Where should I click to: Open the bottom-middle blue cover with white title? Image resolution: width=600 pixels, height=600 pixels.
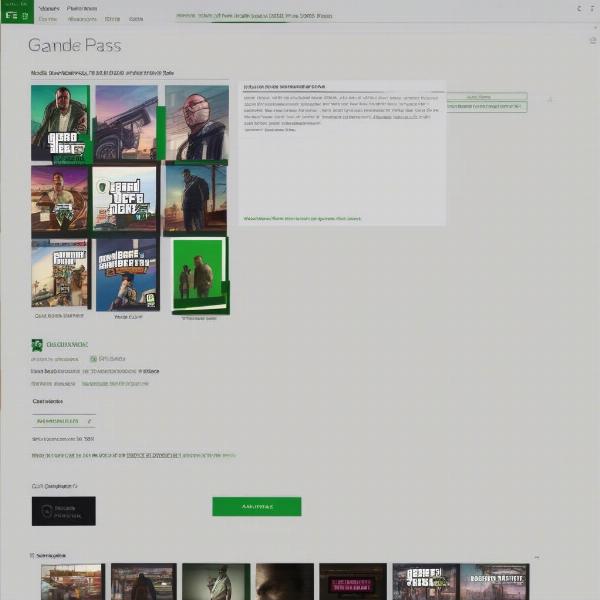pyautogui.click(x=127, y=274)
